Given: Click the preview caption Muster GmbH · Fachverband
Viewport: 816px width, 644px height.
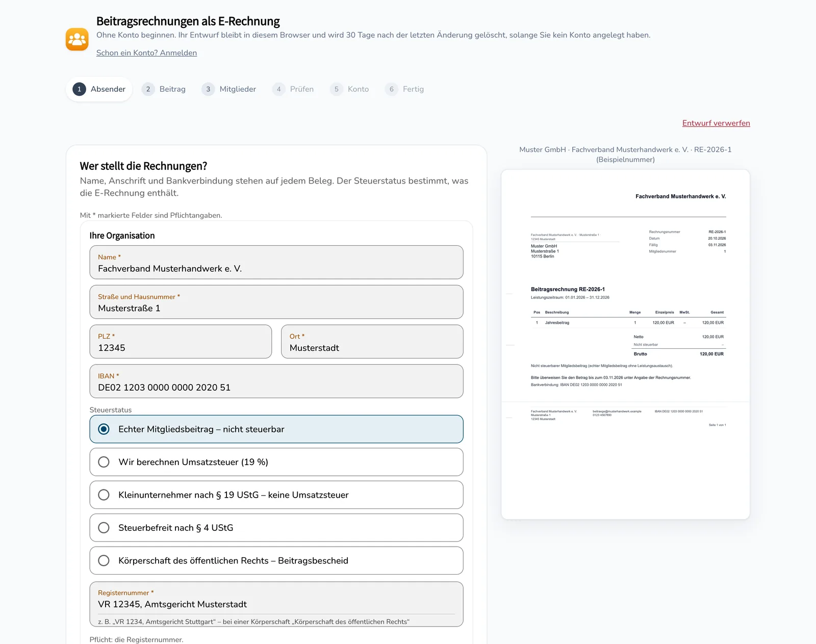Looking at the screenshot, I should [625, 154].
